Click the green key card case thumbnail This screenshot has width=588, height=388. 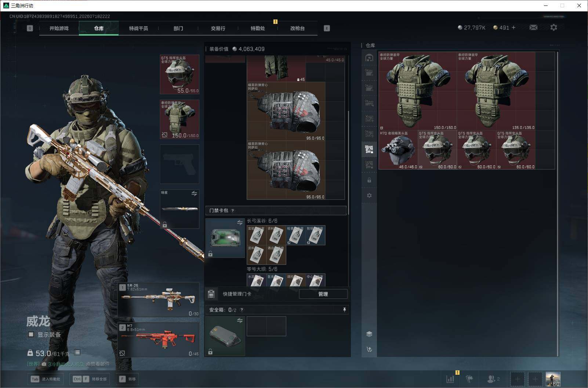(x=225, y=238)
